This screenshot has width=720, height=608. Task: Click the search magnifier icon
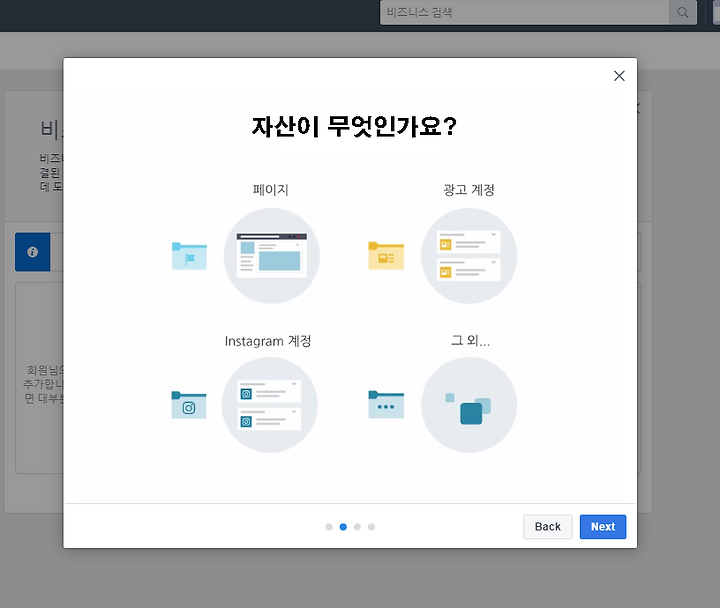[683, 12]
